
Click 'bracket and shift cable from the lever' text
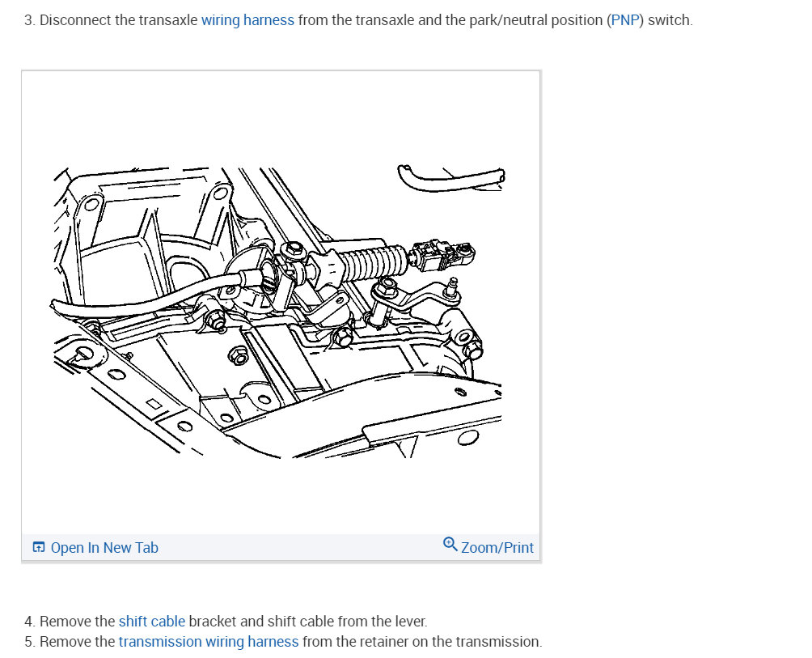tap(307, 622)
